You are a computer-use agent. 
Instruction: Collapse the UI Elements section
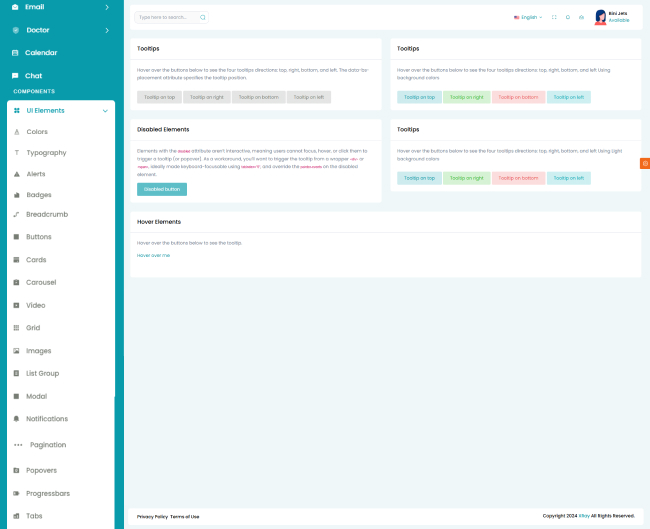[105, 110]
